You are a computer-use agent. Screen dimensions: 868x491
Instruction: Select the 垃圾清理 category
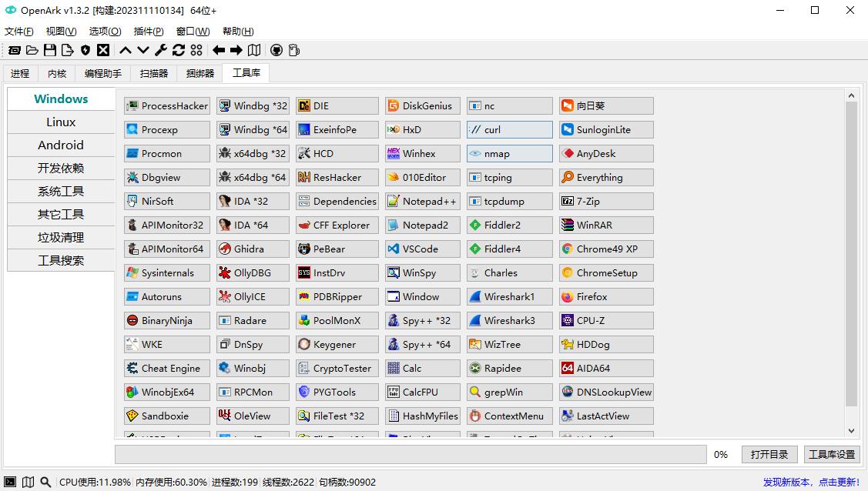tap(61, 237)
